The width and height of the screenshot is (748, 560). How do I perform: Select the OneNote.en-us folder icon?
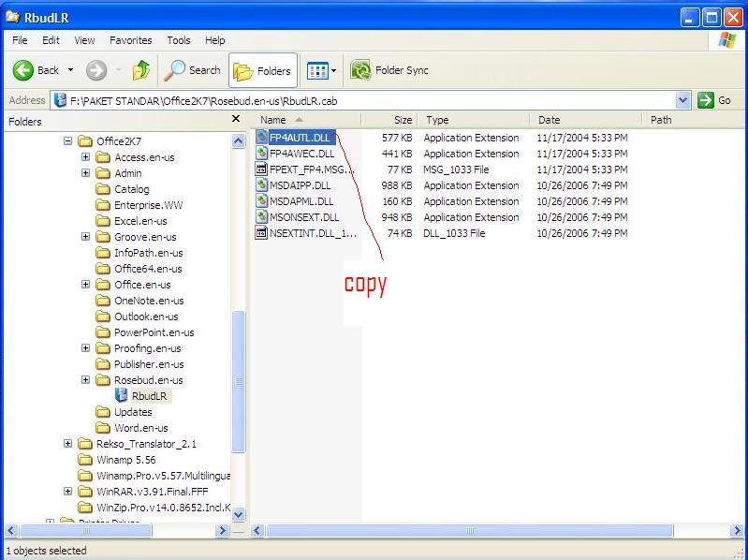[103, 301]
